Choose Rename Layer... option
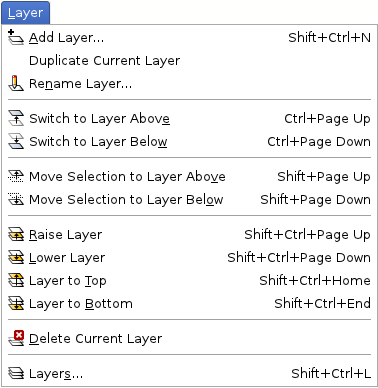 189,83
